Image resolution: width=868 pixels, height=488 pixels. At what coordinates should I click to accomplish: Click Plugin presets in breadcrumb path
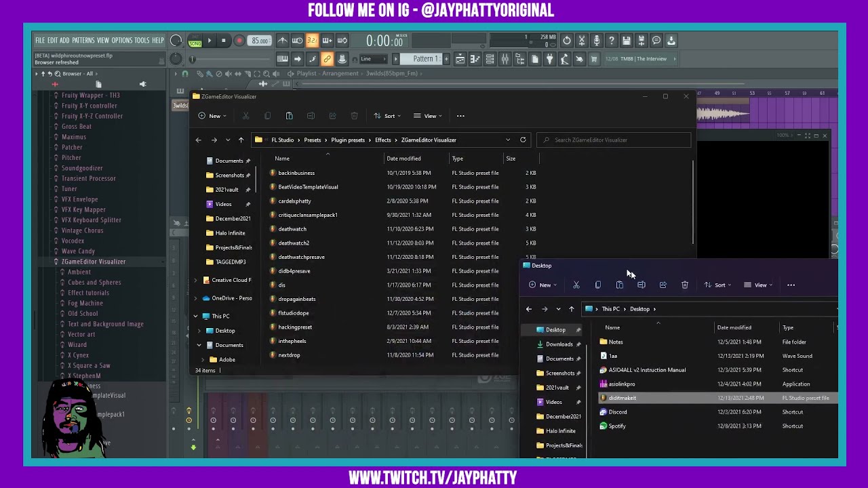click(348, 140)
